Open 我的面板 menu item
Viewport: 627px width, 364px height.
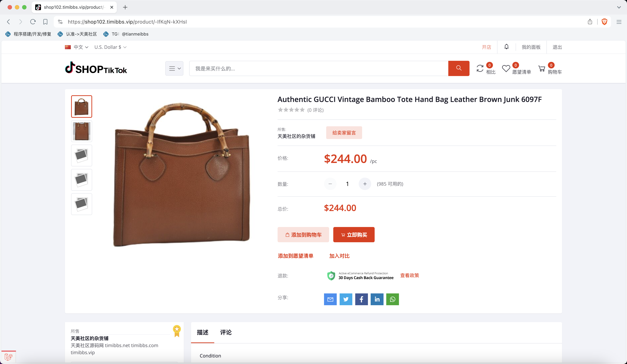click(x=531, y=47)
